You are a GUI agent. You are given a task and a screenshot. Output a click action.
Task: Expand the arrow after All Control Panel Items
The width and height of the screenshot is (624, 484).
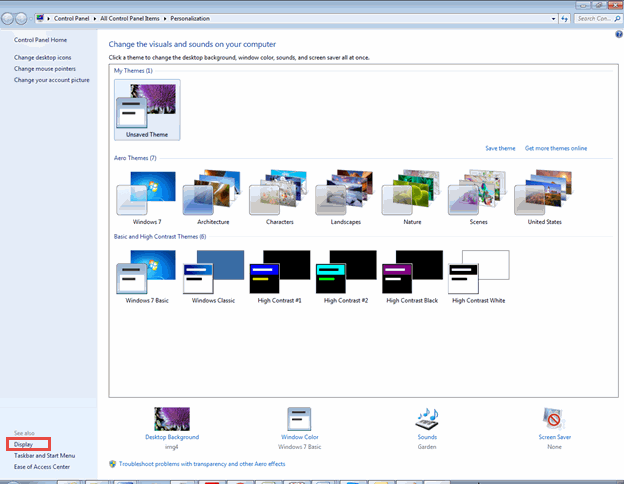pyautogui.click(x=165, y=19)
